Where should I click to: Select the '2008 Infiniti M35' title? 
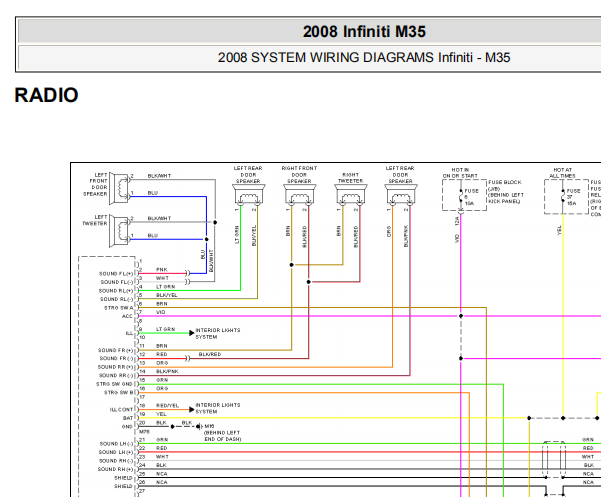tap(364, 31)
